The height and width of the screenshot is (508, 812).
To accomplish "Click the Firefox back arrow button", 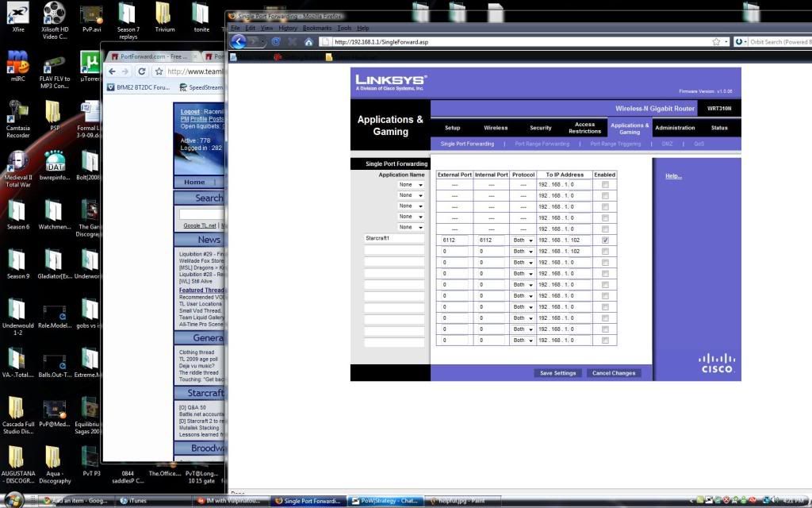I will click(x=238, y=41).
